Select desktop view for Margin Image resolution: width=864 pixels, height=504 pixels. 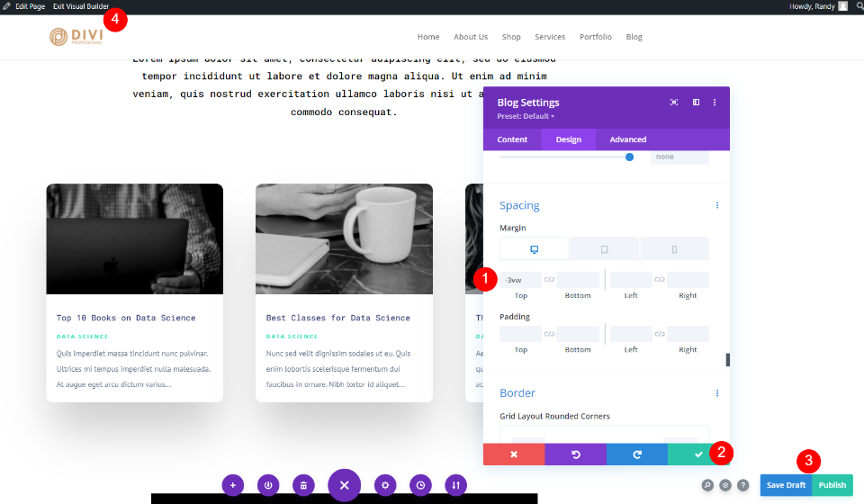(534, 249)
